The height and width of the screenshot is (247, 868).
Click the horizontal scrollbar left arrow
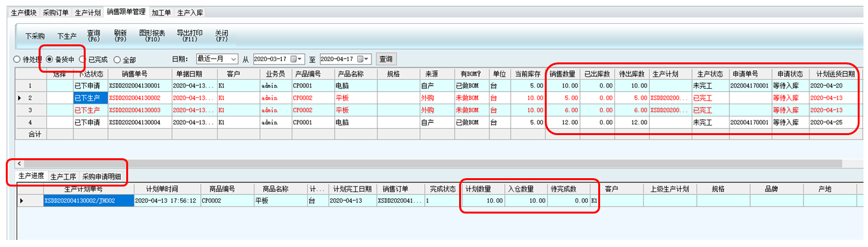[x=19, y=163]
